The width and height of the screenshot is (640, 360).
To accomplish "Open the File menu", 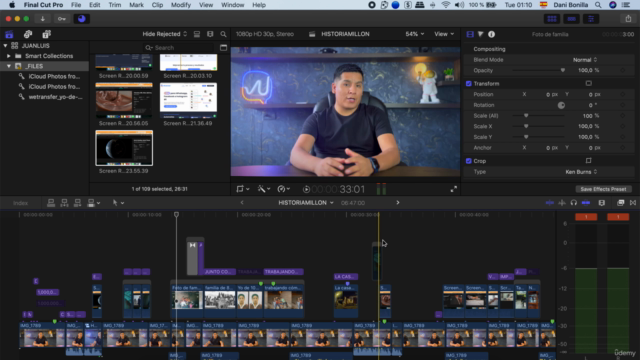I will click(x=76, y=5).
